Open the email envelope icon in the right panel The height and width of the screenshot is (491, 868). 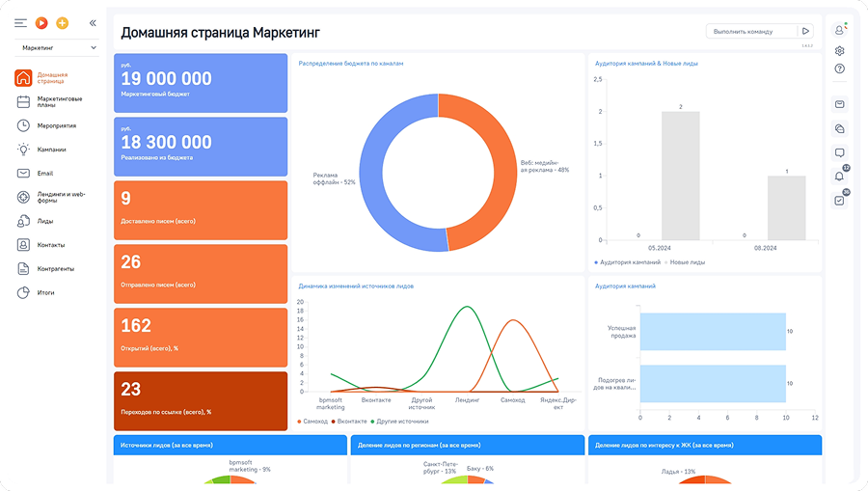click(839, 104)
